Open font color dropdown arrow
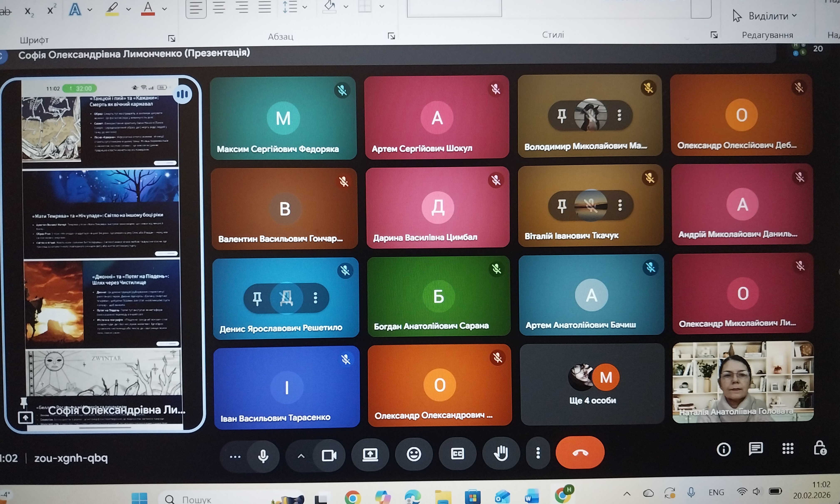840x504 pixels. [164, 9]
